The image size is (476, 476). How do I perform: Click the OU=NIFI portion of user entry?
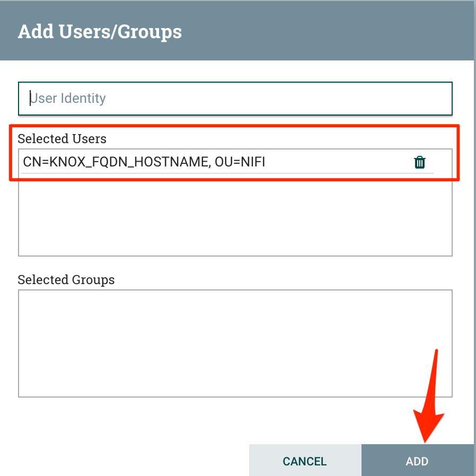tap(240, 162)
